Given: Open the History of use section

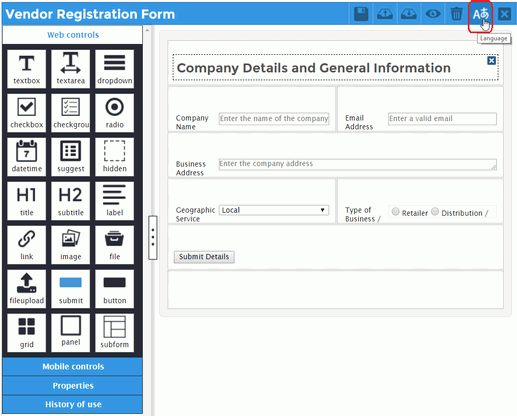Looking at the screenshot, I should (x=73, y=404).
